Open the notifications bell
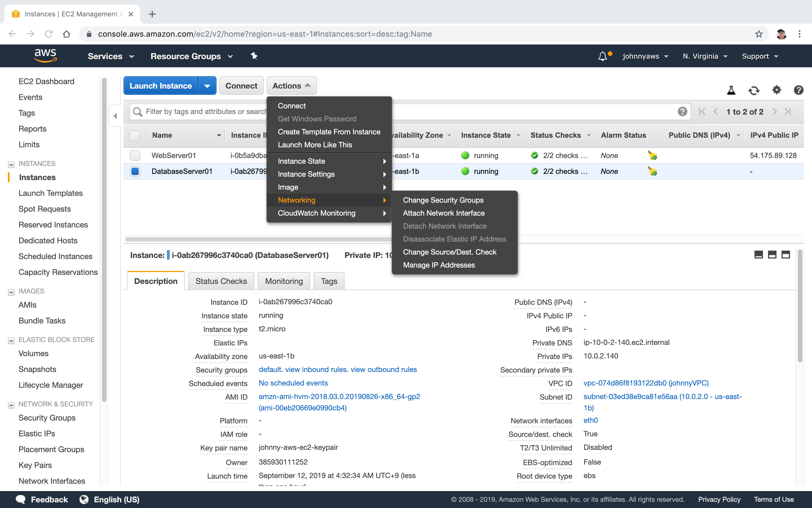 coord(603,56)
